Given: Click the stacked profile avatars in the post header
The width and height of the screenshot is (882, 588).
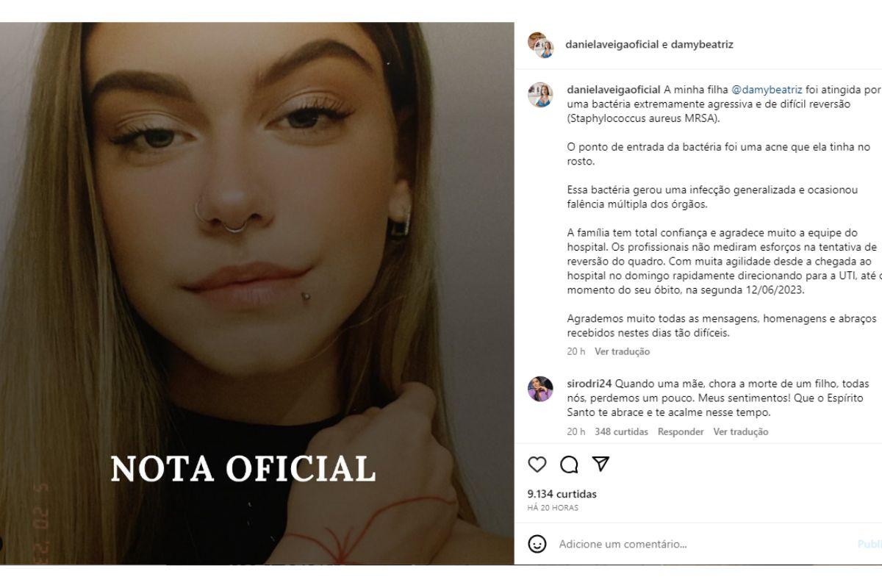Looking at the screenshot, I should [540, 45].
